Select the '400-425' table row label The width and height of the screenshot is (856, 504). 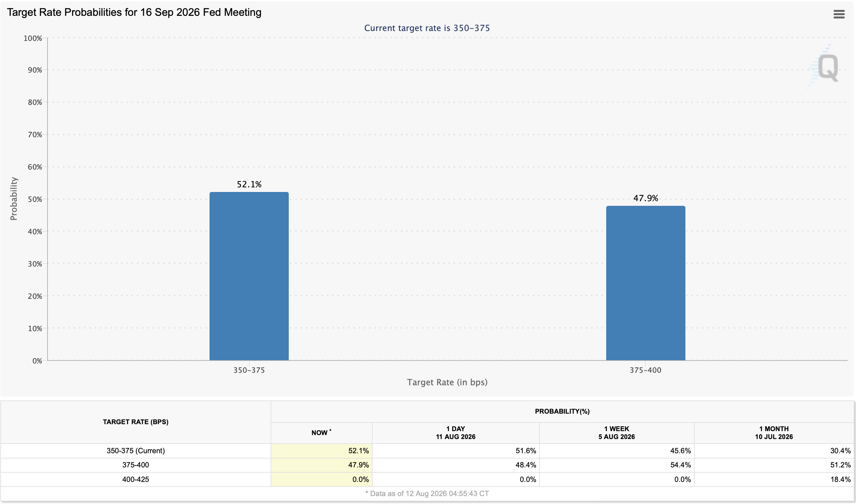click(136, 479)
